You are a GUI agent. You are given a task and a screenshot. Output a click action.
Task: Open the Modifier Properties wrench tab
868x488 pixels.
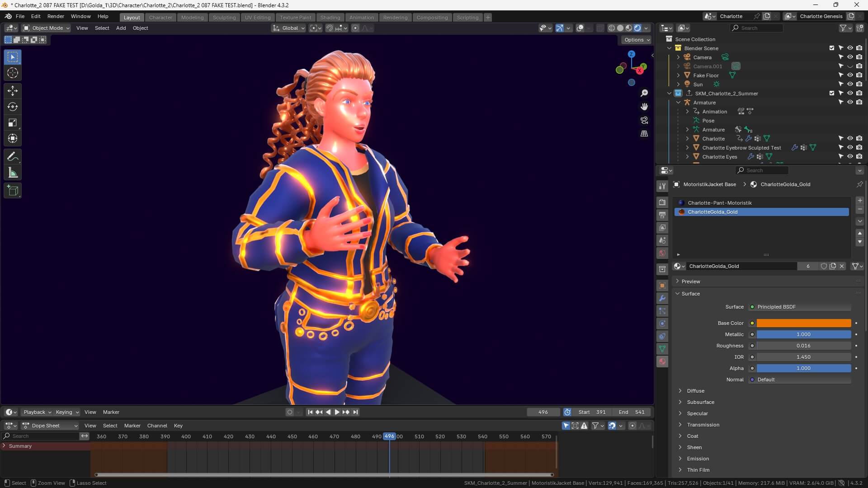tap(662, 298)
